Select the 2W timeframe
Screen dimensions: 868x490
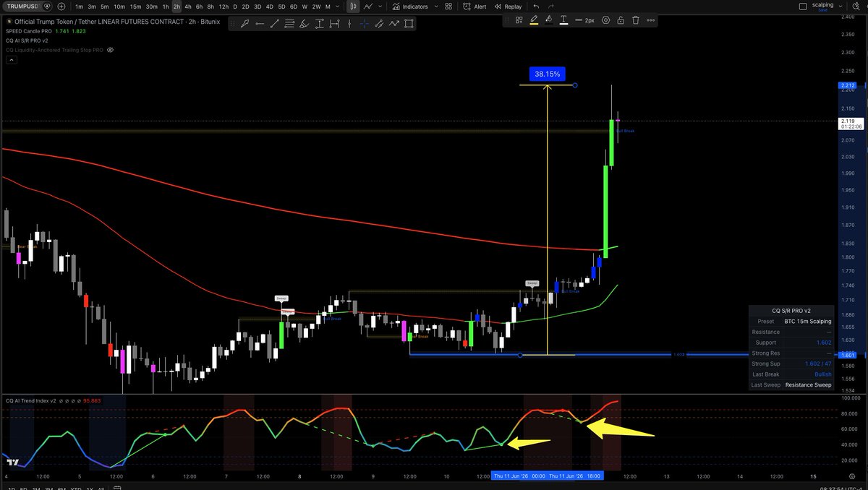[316, 7]
